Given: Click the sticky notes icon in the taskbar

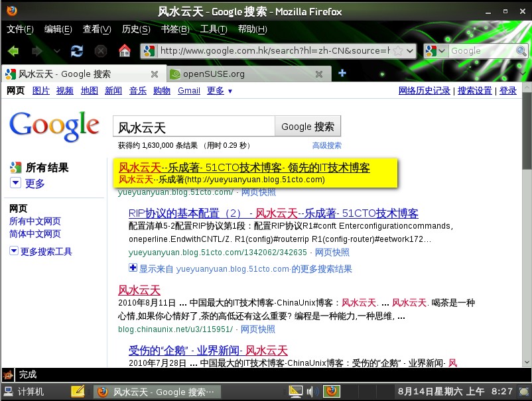Looking at the screenshot, I should (78, 392).
